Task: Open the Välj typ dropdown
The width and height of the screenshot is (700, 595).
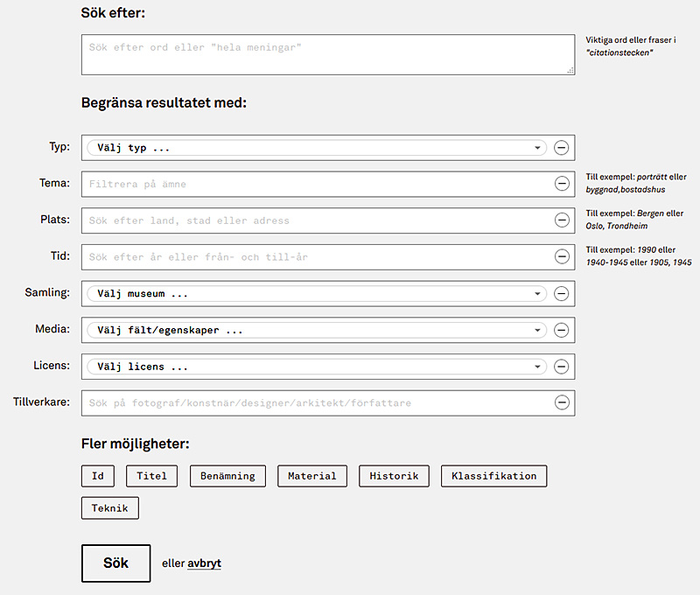Action: [317, 148]
